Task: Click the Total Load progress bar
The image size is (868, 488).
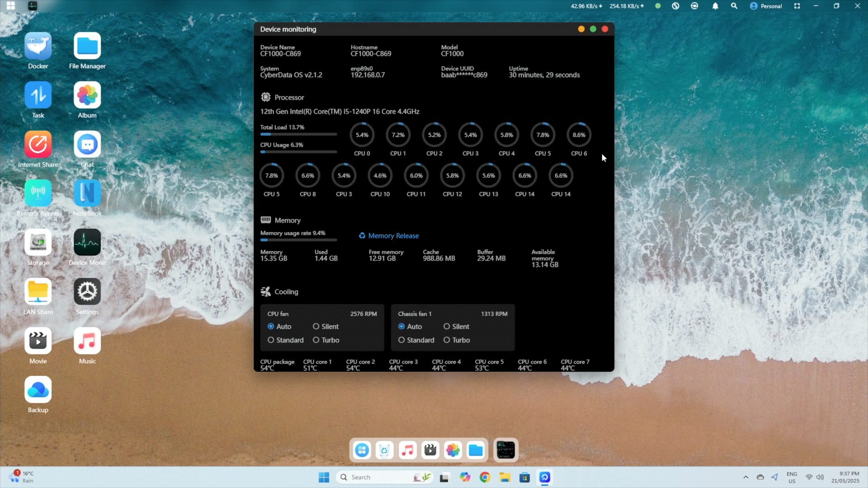Action: point(298,134)
